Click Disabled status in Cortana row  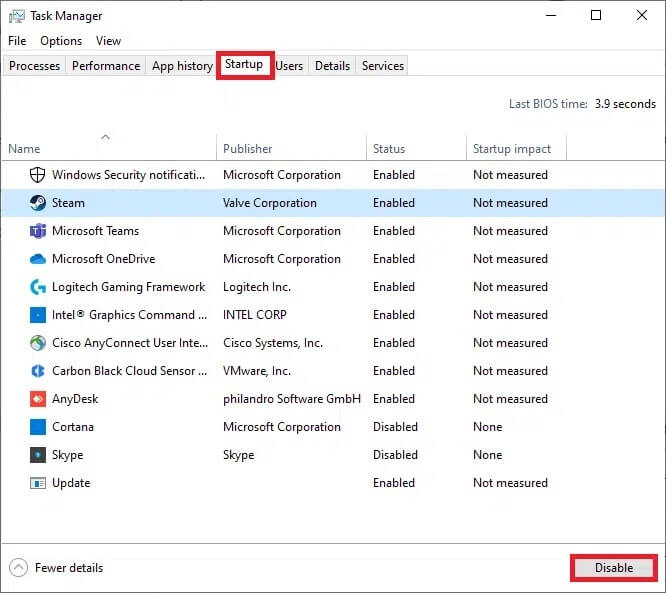tap(395, 427)
